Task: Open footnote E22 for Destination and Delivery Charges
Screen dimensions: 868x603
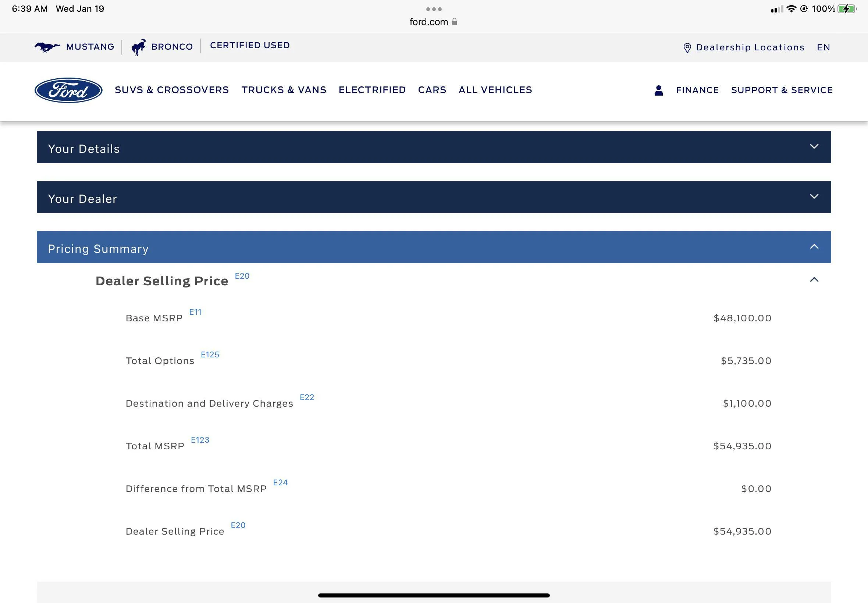Action: click(x=307, y=397)
